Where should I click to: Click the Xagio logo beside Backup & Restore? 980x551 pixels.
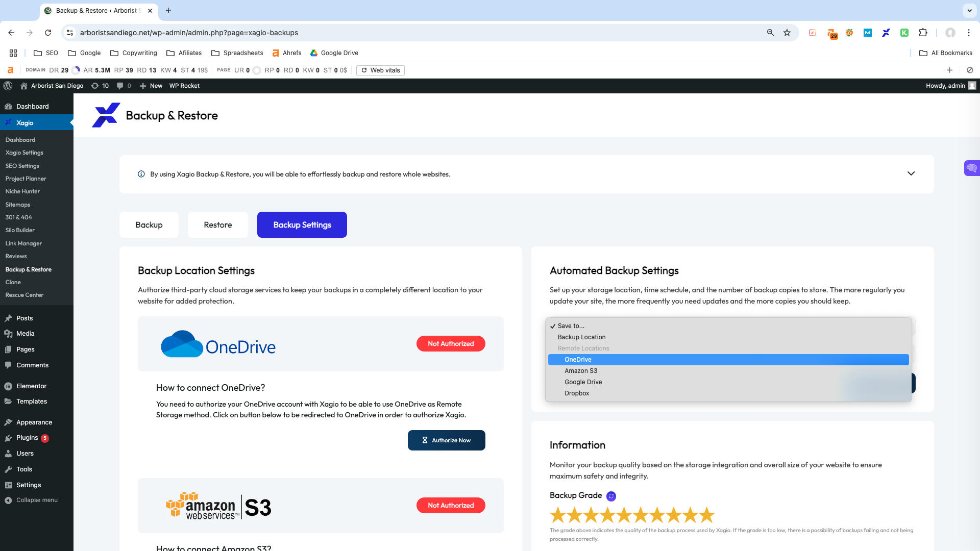click(x=106, y=115)
